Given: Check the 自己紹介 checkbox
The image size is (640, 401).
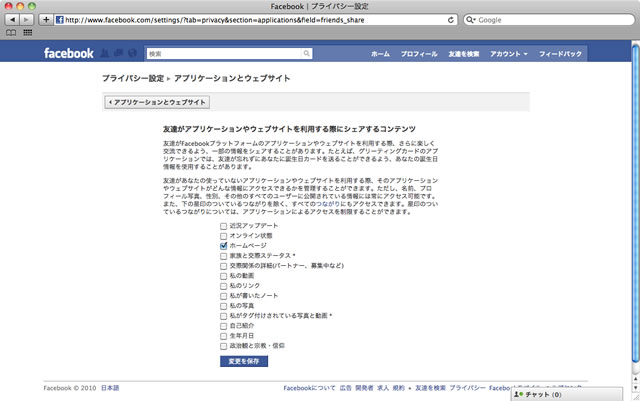Looking at the screenshot, I should tap(223, 326).
